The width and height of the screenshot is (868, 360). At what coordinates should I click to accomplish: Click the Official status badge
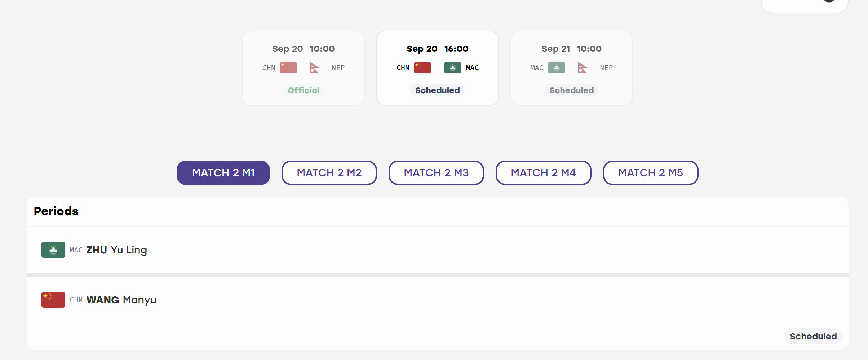tap(304, 90)
